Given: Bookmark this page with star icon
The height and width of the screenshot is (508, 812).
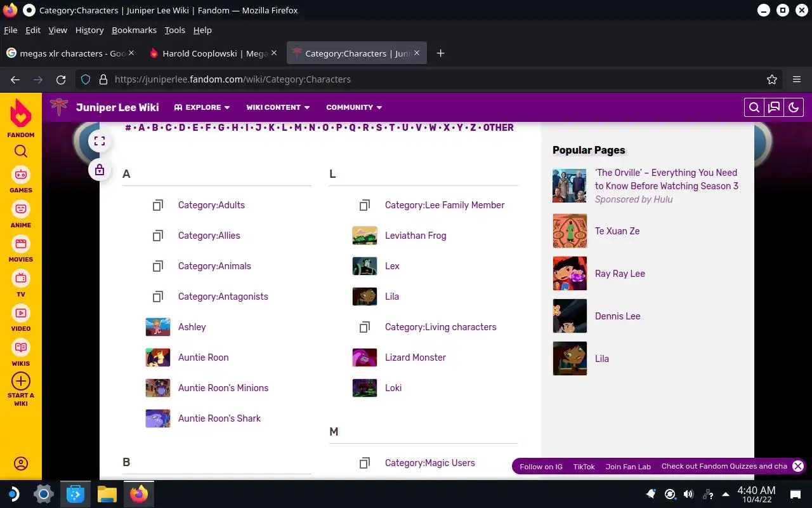Looking at the screenshot, I should (x=772, y=79).
